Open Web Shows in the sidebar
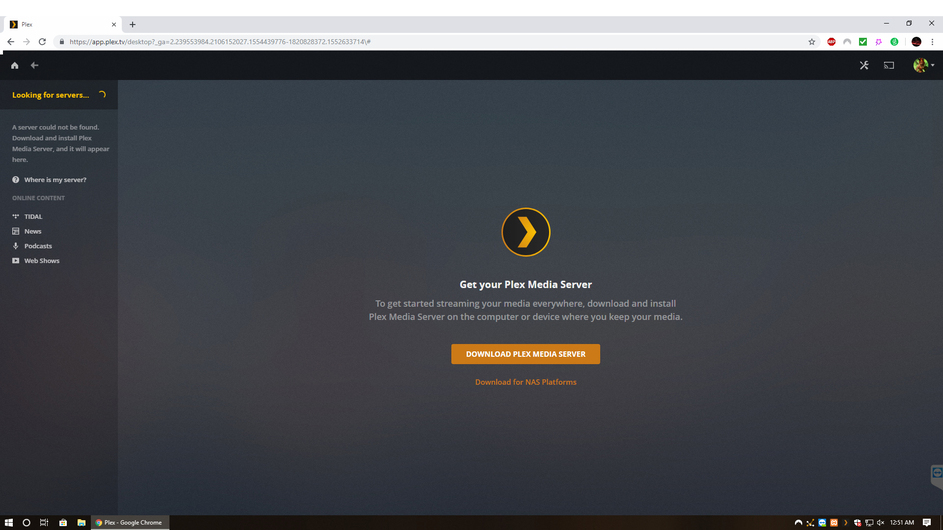Image resolution: width=943 pixels, height=530 pixels. (x=35, y=260)
